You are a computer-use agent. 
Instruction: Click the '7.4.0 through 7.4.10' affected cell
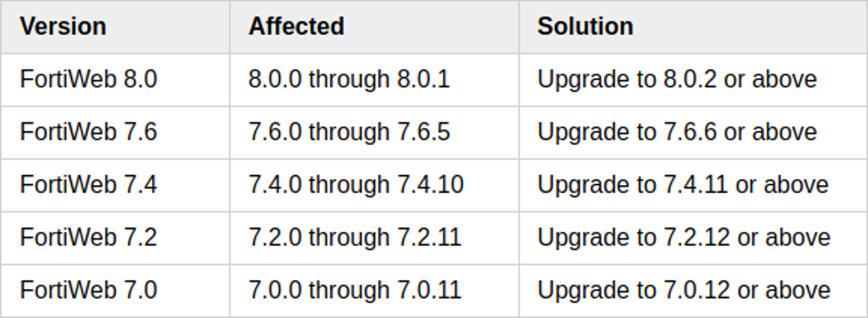point(356,185)
